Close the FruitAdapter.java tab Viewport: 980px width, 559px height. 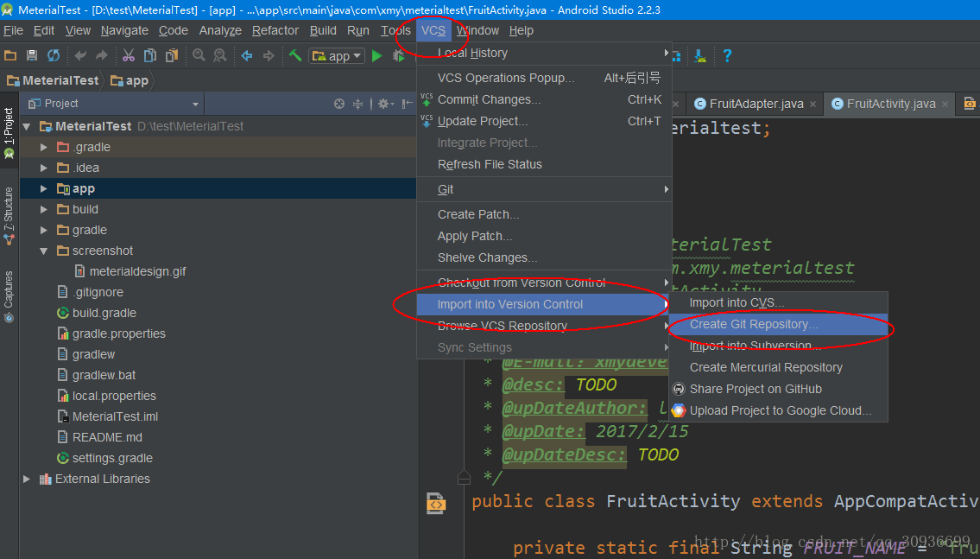812,105
